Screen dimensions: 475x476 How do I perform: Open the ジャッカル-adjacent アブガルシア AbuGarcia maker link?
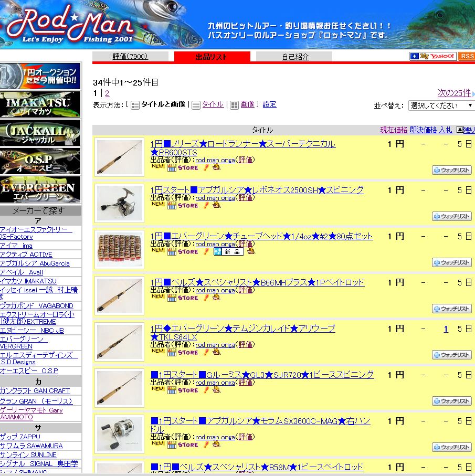[35, 263]
